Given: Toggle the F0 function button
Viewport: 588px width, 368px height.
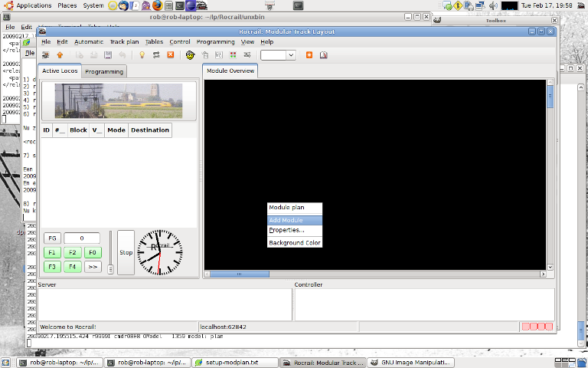Looking at the screenshot, I should [x=92, y=252].
